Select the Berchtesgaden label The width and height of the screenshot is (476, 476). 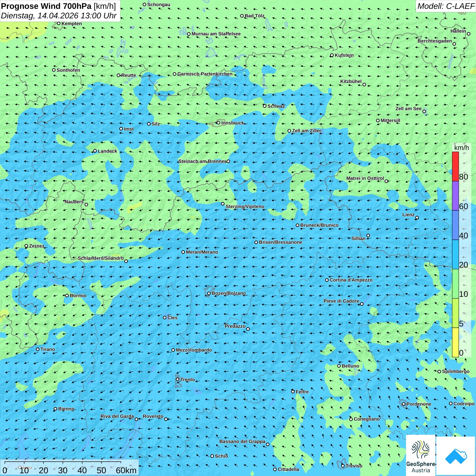435,41
